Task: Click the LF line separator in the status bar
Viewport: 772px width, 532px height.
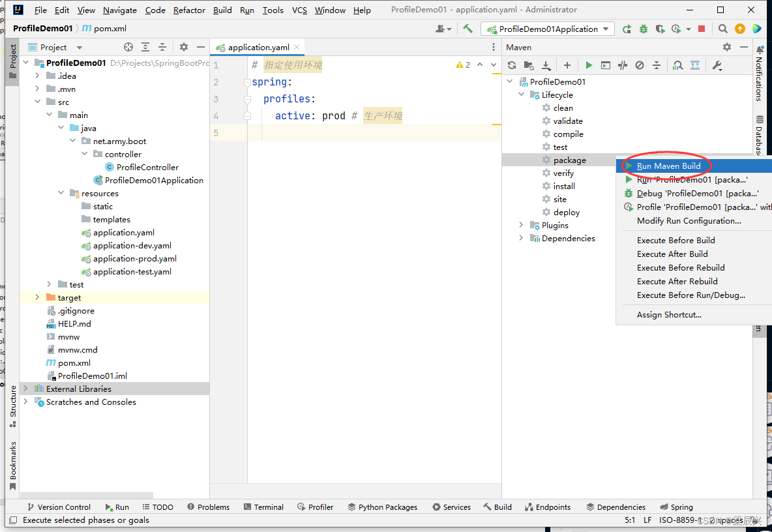Action: 647,520
